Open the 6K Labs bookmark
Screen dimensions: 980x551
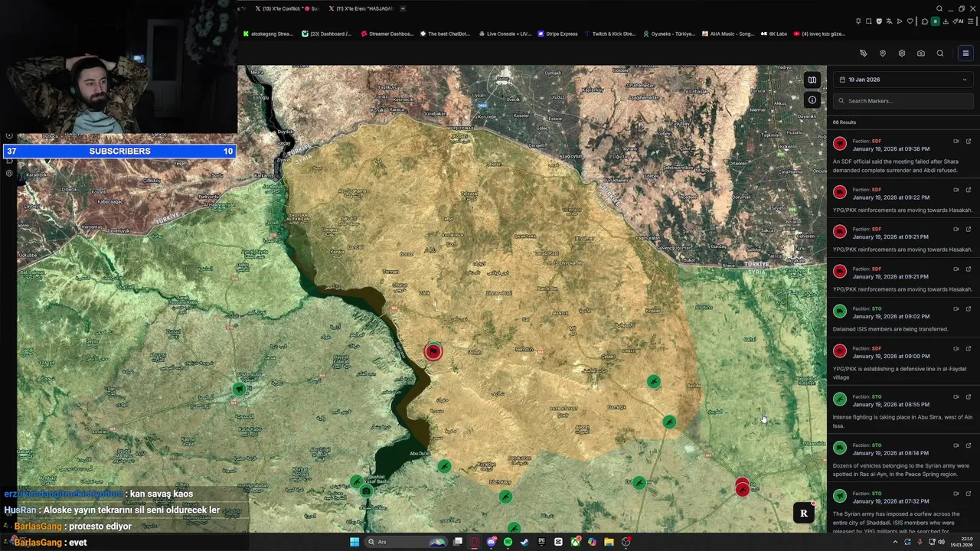tap(774, 34)
